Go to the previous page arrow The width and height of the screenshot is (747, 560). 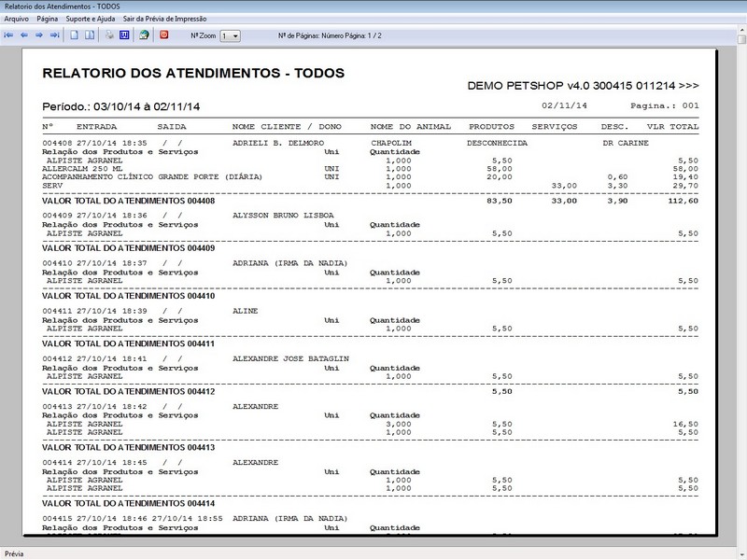tap(24, 35)
